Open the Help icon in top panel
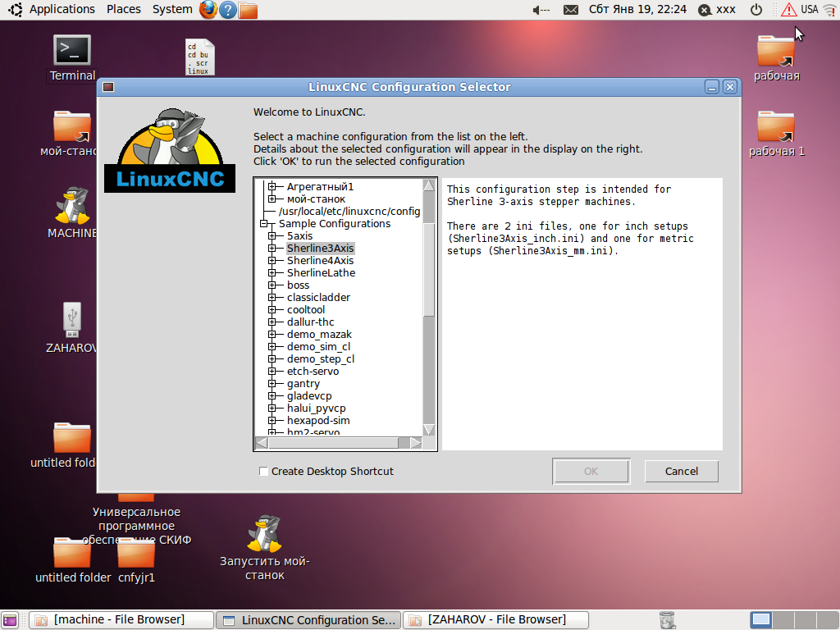The width and height of the screenshot is (840, 630). point(228,10)
